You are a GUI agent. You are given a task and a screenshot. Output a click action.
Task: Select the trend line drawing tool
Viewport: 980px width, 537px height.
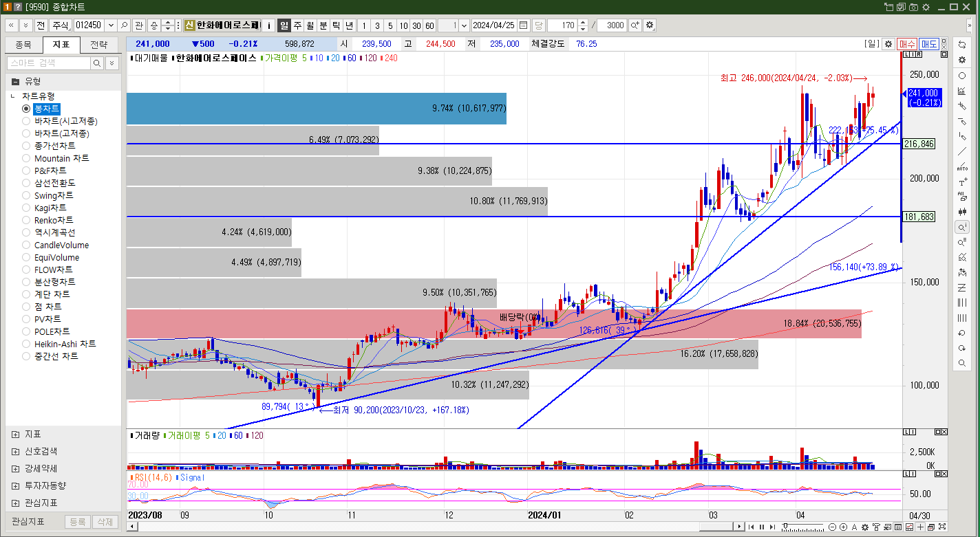(x=962, y=151)
